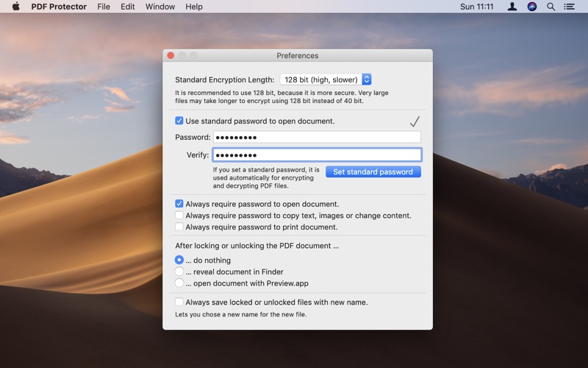Uncheck Use standard password to open document

[179, 121]
